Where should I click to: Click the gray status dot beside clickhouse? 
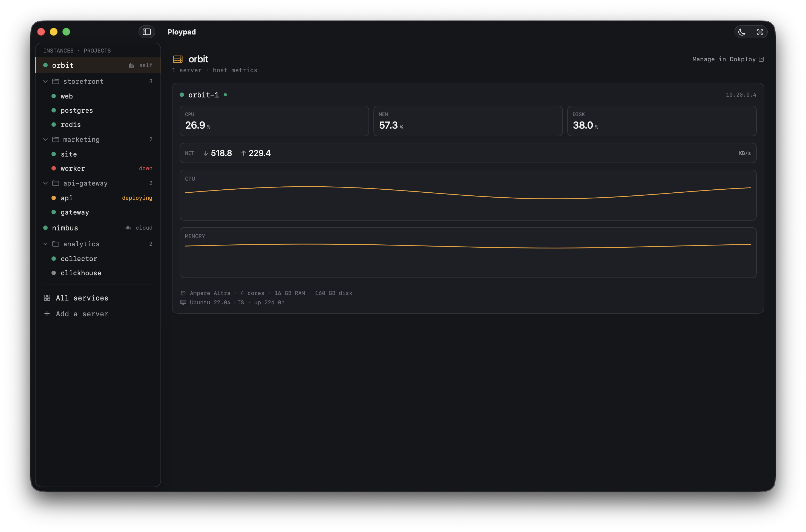[x=54, y=273]
